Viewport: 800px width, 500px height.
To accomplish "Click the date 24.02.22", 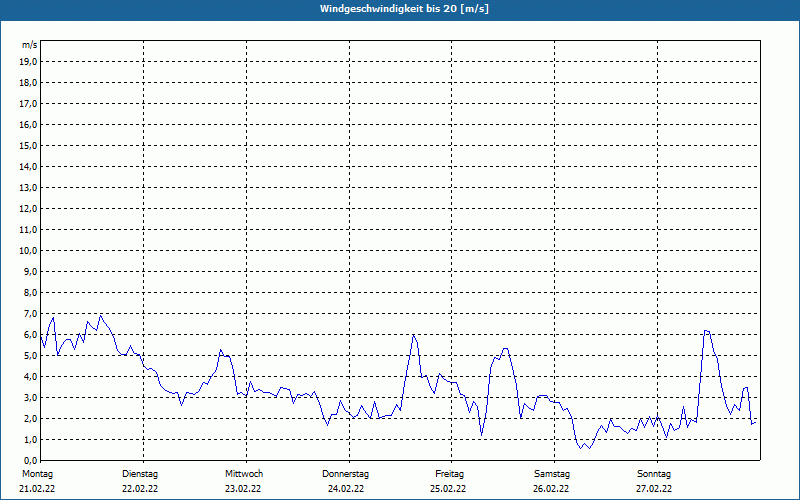I will click(x=346, y=489).
